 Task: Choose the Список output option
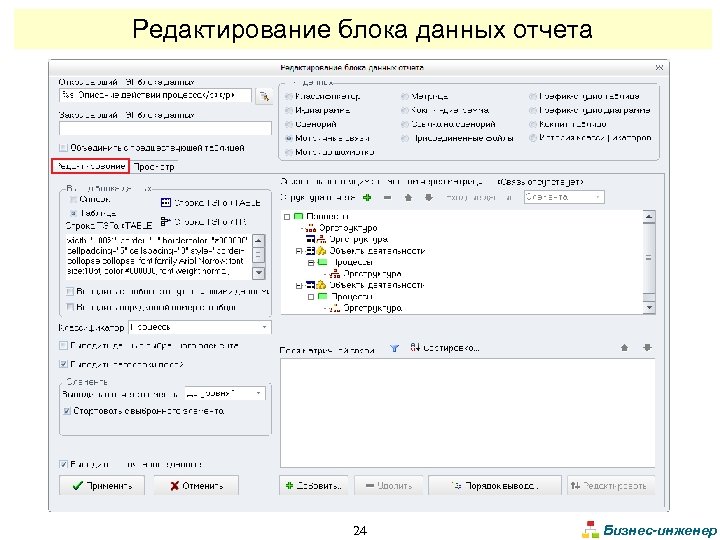click(73, 199)
